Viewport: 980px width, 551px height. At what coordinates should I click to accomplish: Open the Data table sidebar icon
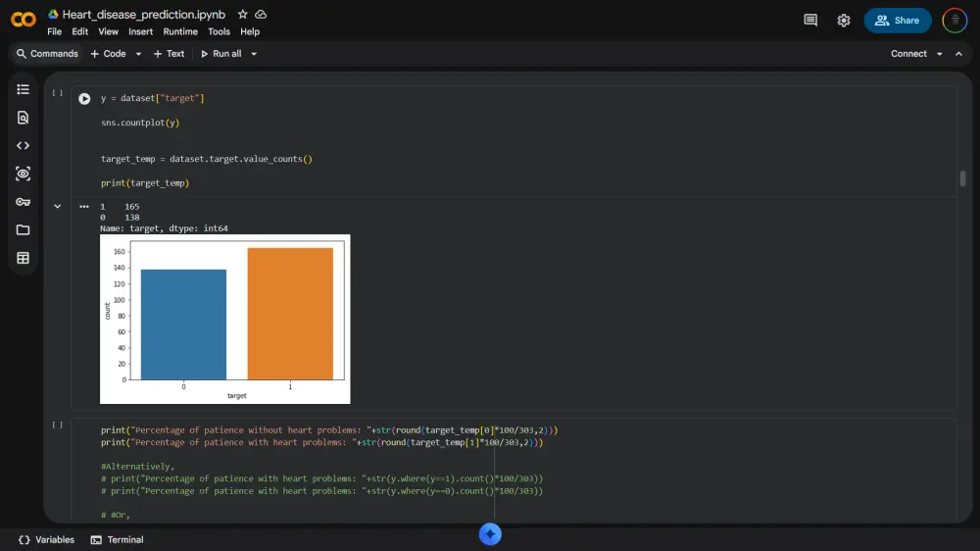[24, 258]
